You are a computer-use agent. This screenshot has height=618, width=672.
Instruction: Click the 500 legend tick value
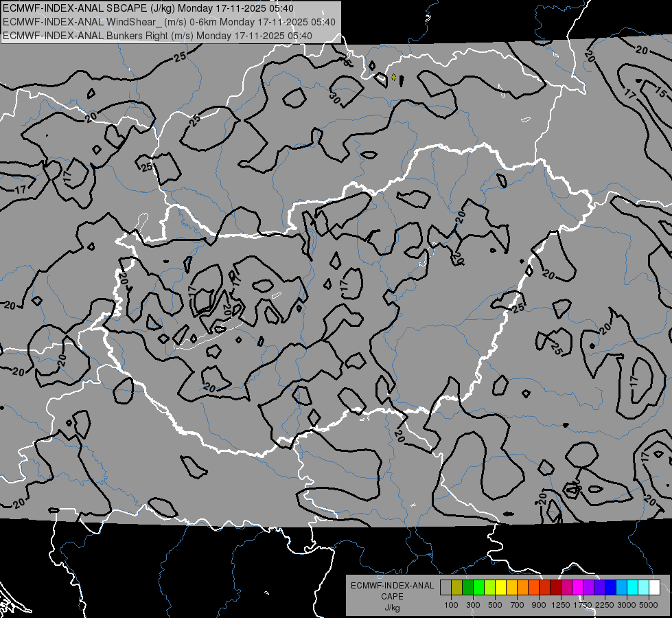point(495,605)
